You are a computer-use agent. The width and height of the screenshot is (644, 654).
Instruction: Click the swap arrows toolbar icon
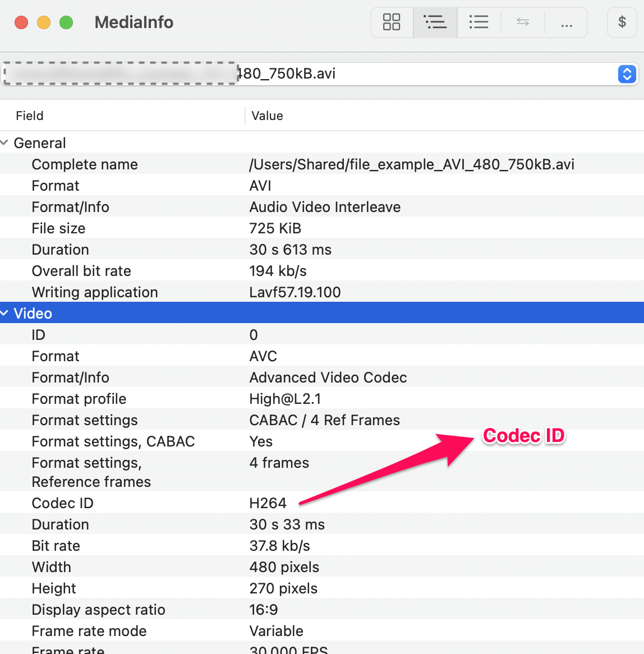click(x=522, y=22)
